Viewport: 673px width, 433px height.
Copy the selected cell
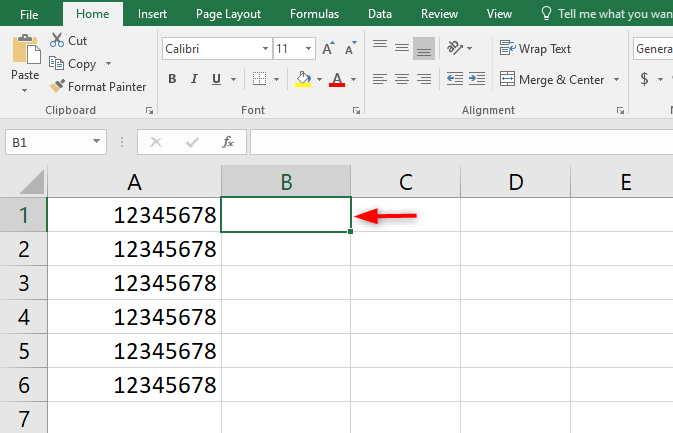pos(73,64)
